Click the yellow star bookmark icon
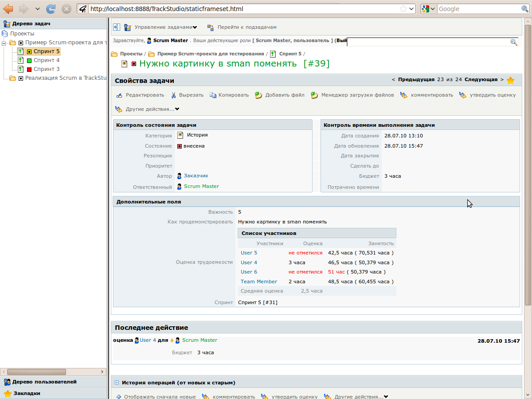Screen dimensions: 532x399 pos(510,81)
